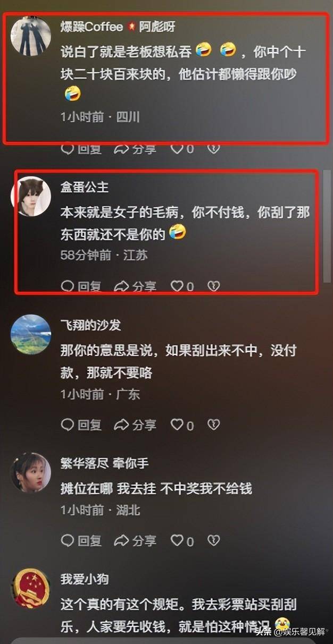Tap broken-heart dislike on 盒蛋公主's comment
333x644 pixels.
click(213, 287)
